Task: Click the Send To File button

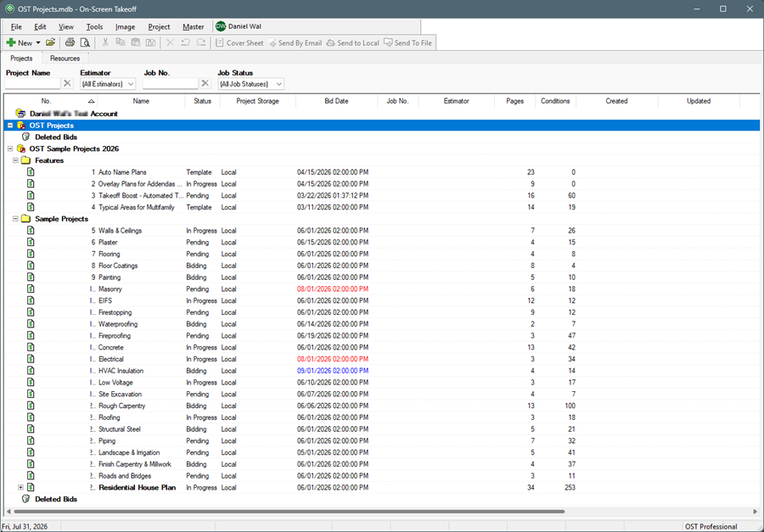Action: [407, 43]
